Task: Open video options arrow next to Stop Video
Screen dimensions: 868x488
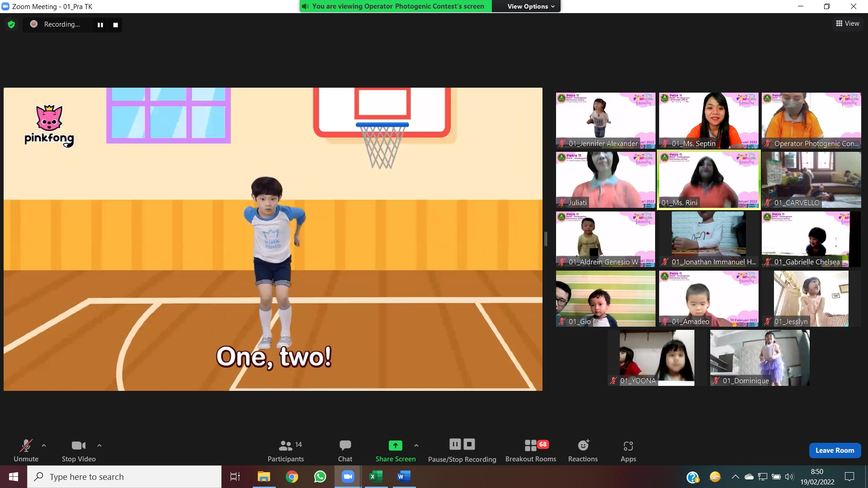Action: (x=99, y=446)
